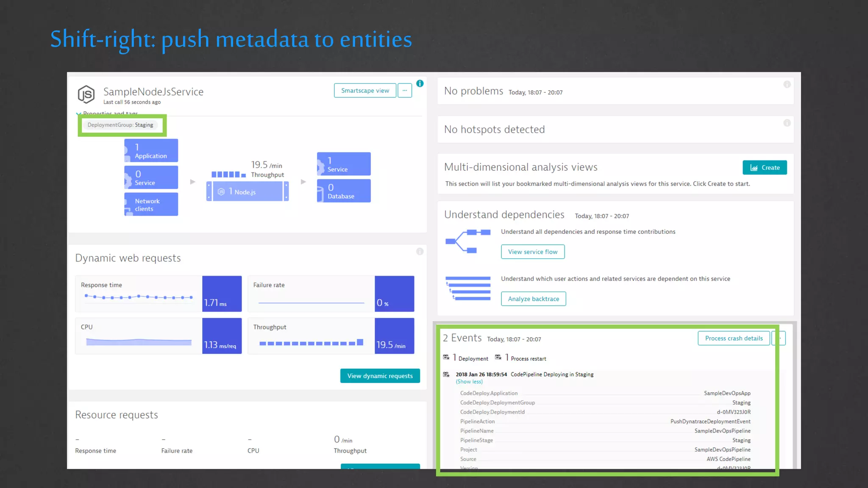The image size is (868, 488).
Task: Click View service flow
Action: [x=533, y=252]
